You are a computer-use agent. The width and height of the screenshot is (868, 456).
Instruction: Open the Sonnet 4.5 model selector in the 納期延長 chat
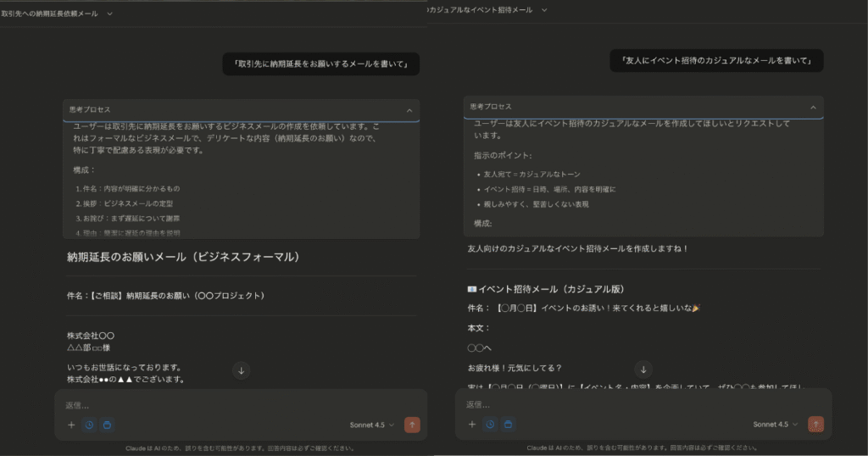click(x=371, y=425)
